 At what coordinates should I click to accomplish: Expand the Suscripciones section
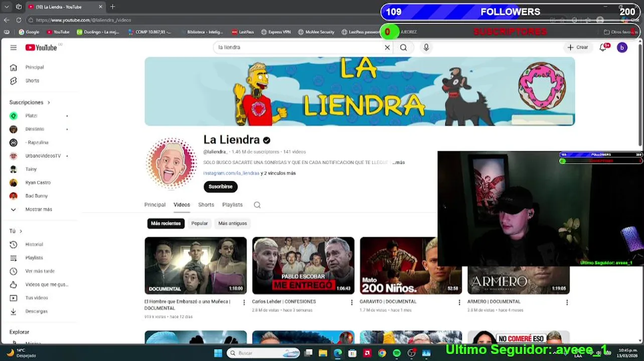(30, 102)
